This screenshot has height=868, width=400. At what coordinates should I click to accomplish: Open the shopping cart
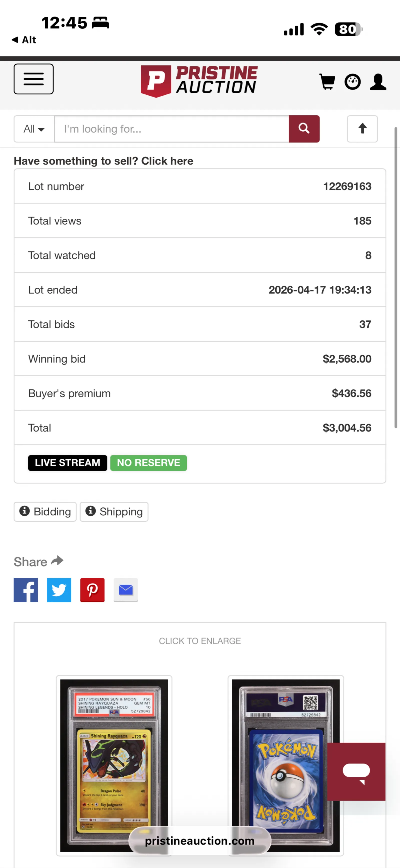[327, 82]
